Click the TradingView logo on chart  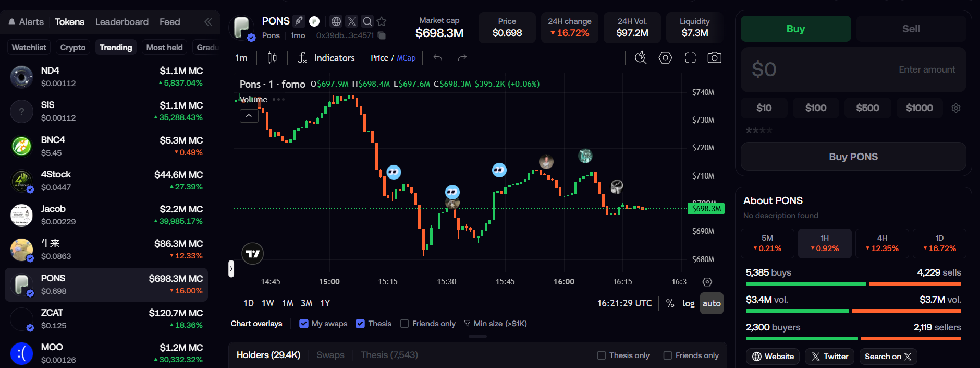coord(253,254)
